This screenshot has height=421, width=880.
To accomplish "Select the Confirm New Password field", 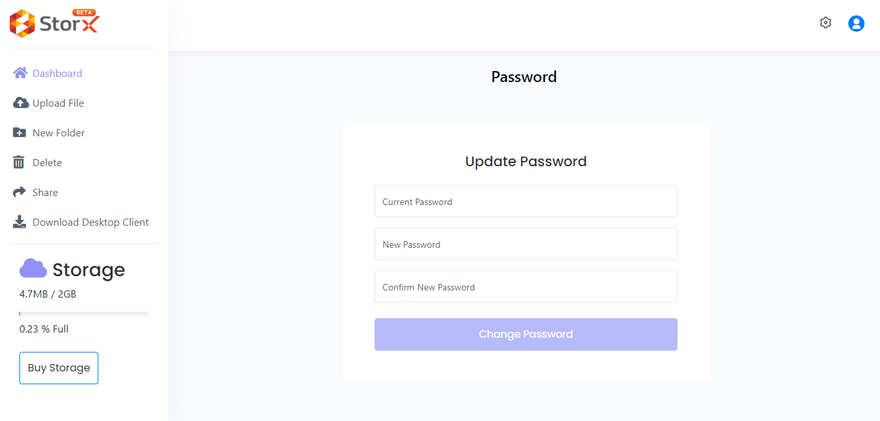I will coord(525,287).
